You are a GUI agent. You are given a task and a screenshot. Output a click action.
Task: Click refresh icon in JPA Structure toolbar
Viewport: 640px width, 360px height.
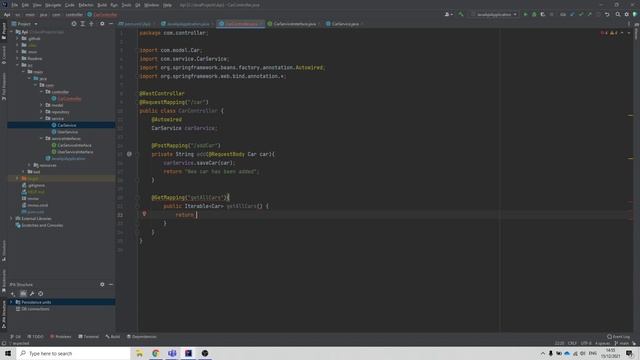click(40, 293)
